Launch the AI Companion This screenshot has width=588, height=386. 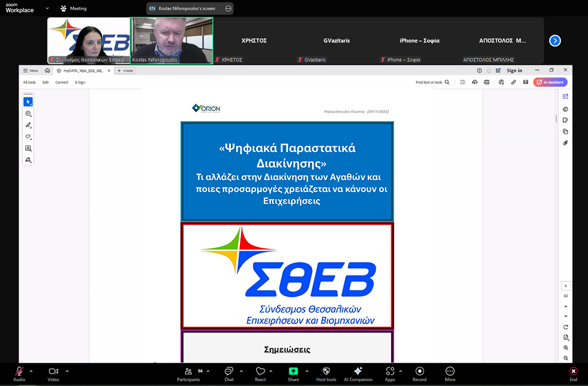click(358, 372)
